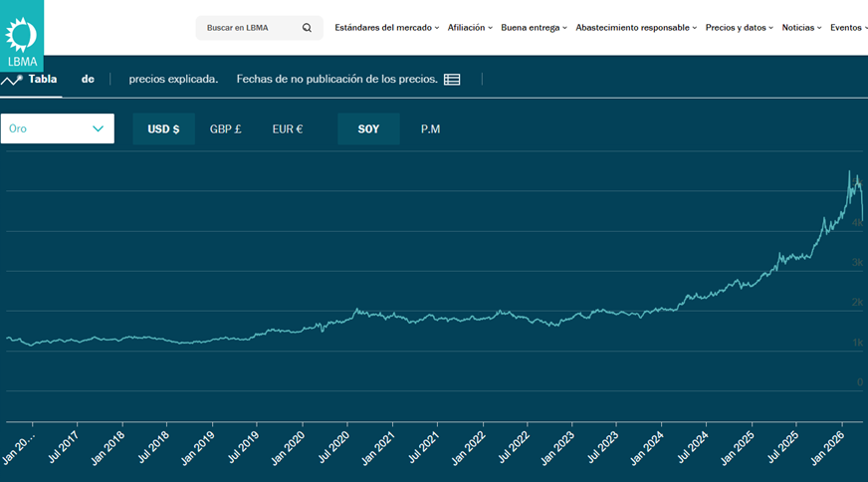Open Precios y datos menu
This screenshot has height=482, width=868.
(x=740, y=28)
